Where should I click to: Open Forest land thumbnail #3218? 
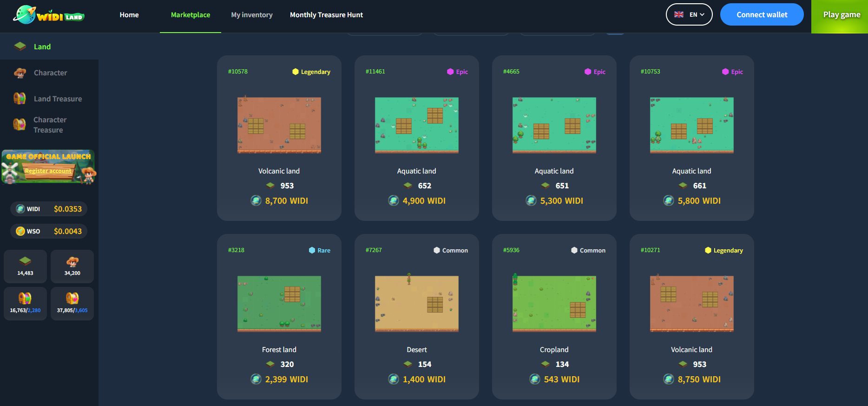(279, 304)
